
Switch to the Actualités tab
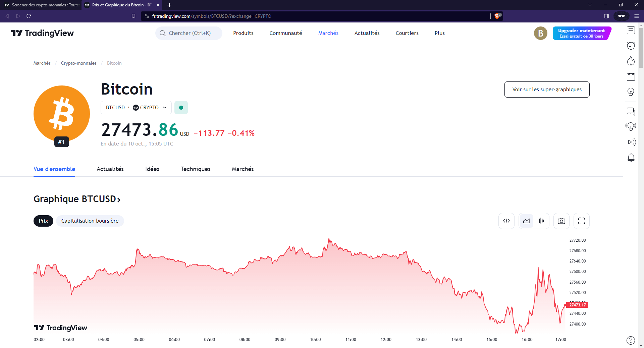110,169
